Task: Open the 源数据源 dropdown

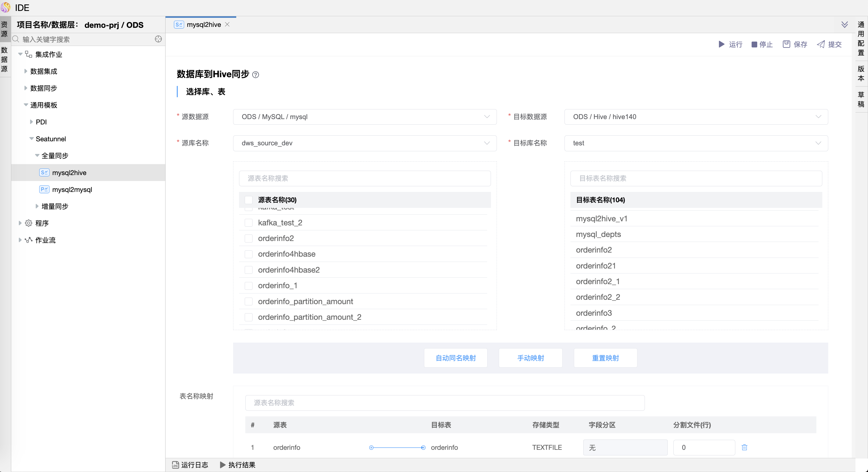Action: [x=365, y=117]
